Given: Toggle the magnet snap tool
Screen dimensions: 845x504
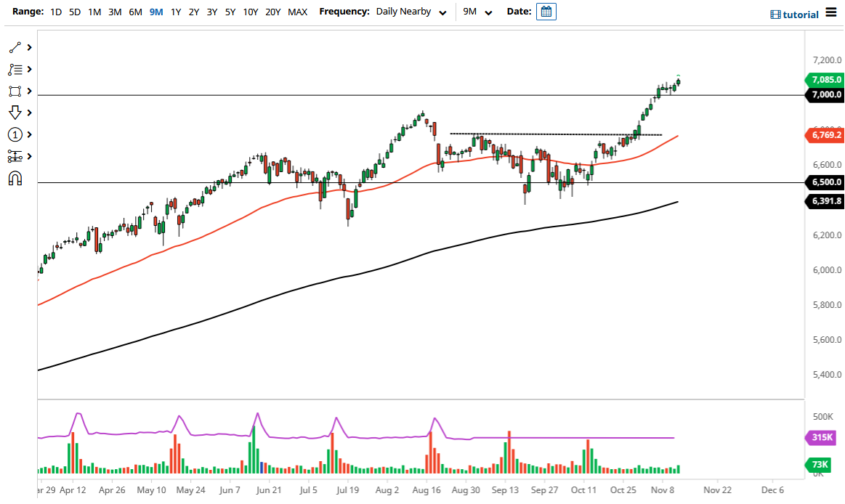Looking at the screenshot, I should [x=15, y=178].
